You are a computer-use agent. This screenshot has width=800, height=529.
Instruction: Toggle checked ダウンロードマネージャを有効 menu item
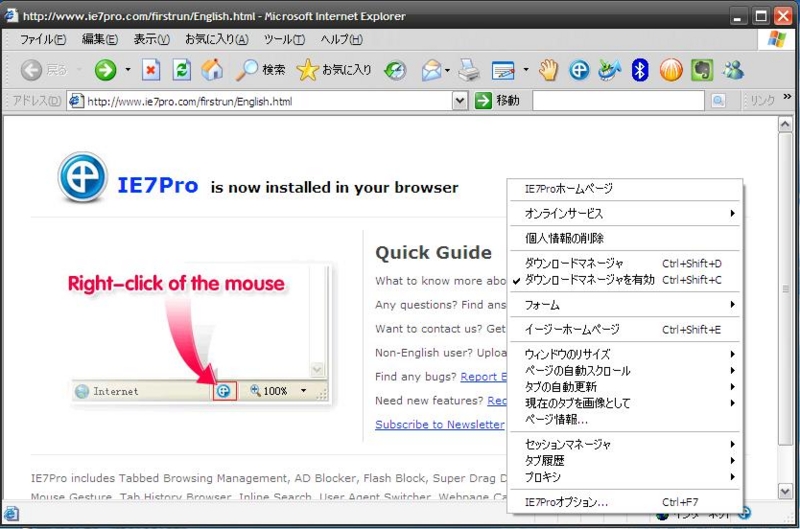pyautogui.click(x=625, y=280)
